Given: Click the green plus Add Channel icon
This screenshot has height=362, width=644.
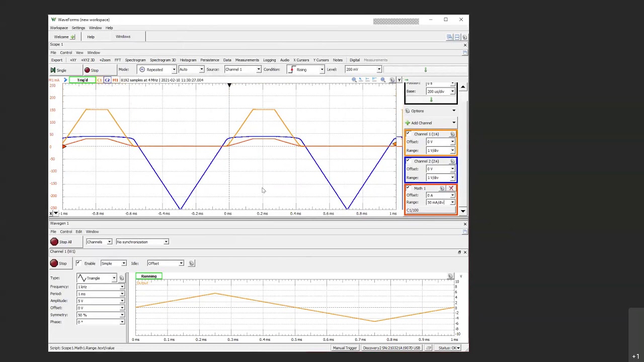Looking at the screenshot, I should pos(408,123).
